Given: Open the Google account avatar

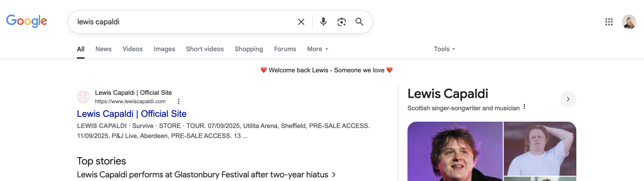Looking at the screenshot, I should coord(629,22).
